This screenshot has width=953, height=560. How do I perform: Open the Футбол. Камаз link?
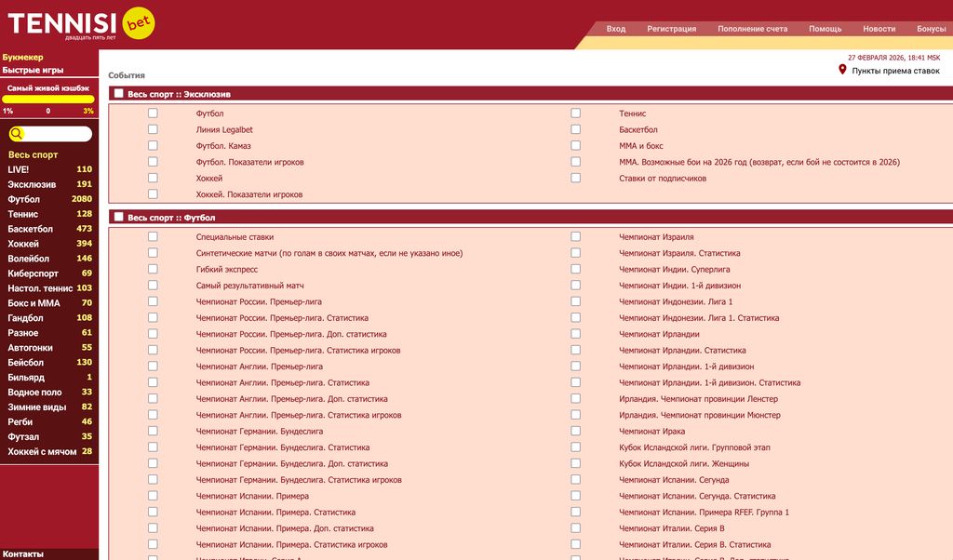(223, 146)
